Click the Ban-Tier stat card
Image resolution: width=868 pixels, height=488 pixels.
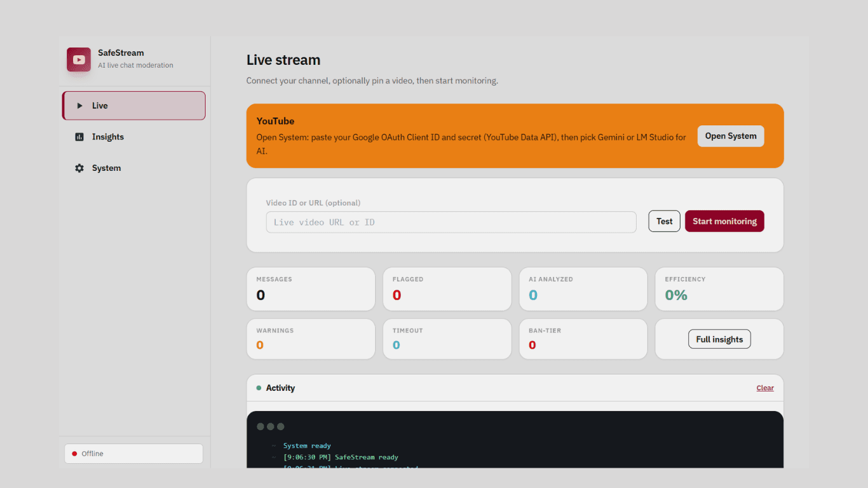(x=583, y=339)
